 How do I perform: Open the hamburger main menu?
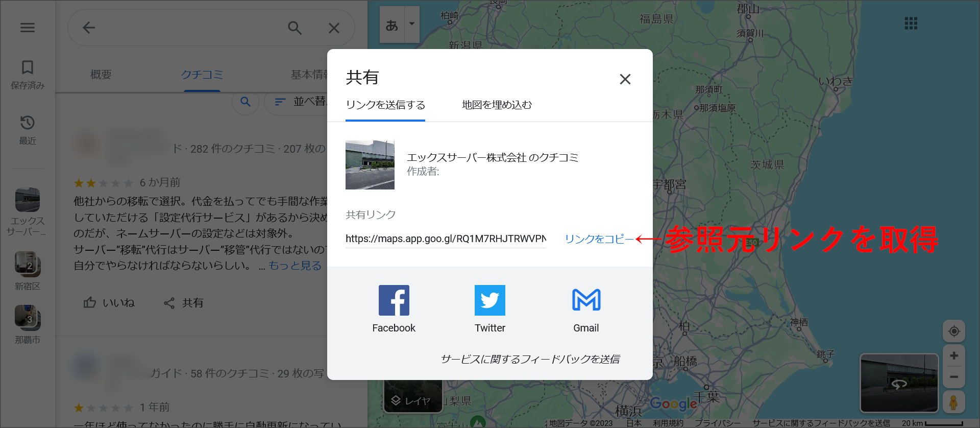pyautogui.click(x=28, y=28)
